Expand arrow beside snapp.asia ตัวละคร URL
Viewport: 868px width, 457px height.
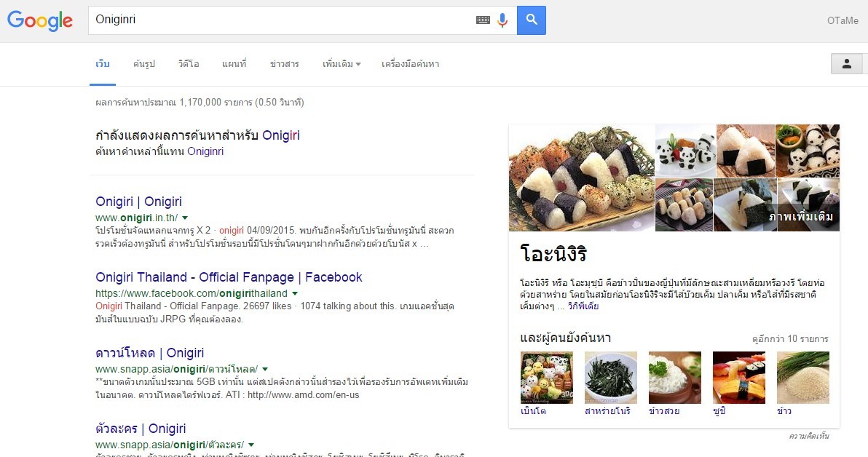[250, 445]
